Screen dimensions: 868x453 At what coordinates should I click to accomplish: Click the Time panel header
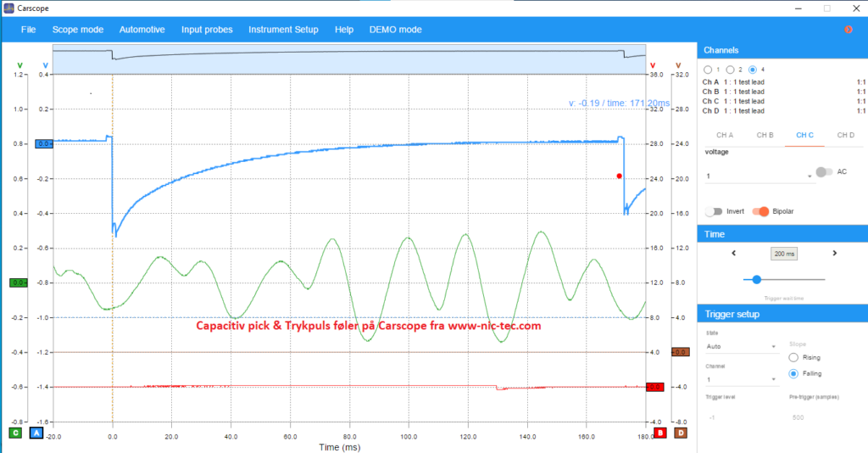pyautogui.click(x=782, y=234)
